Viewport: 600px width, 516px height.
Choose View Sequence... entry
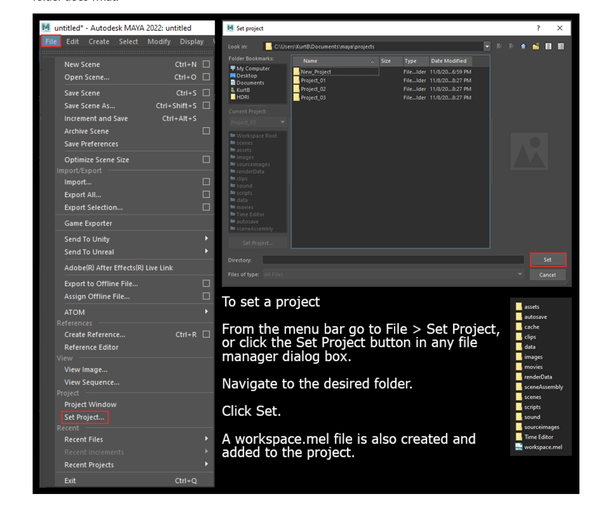click(x=92, y=382)
